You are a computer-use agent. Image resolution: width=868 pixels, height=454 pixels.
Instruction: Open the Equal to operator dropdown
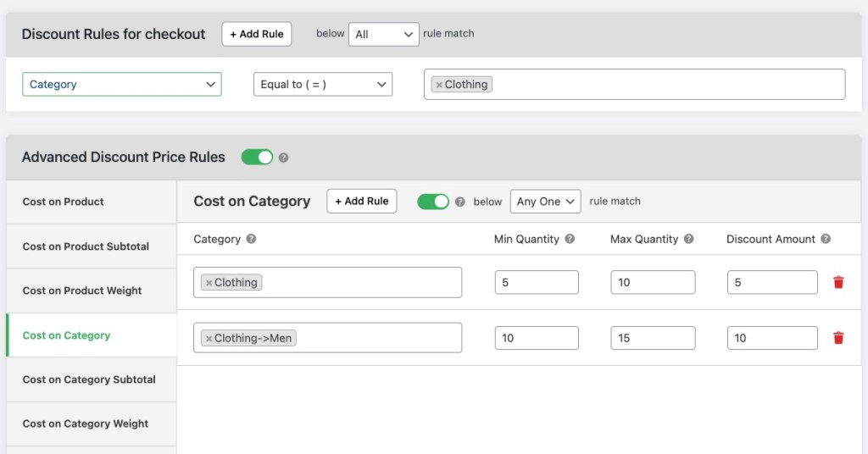(x=323, y=85)
